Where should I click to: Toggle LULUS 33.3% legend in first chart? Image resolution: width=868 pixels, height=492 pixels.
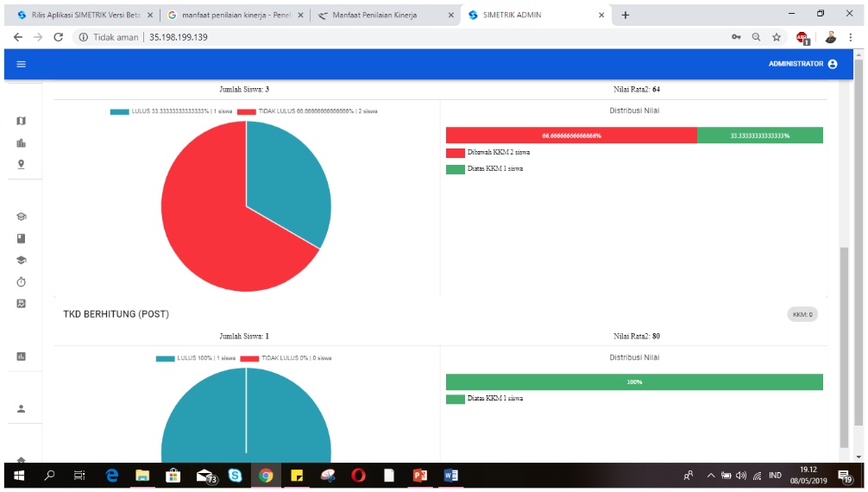point(171,111)
